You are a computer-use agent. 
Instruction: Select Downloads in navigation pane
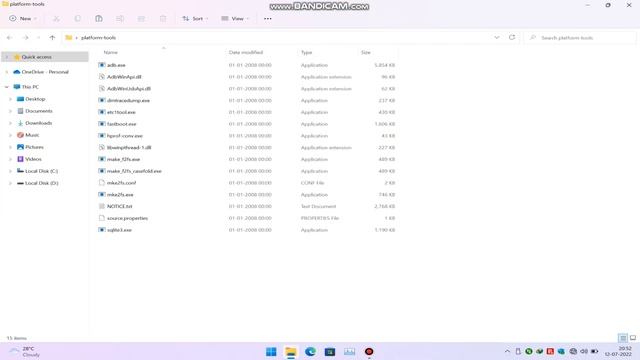pos(39,123)
